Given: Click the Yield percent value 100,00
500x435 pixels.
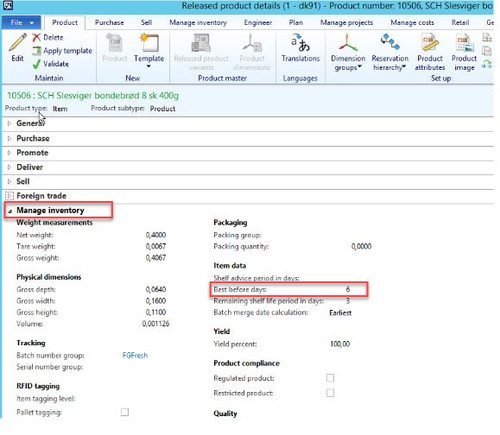Looking at the screenshot, I should click(x=340, y=344).
